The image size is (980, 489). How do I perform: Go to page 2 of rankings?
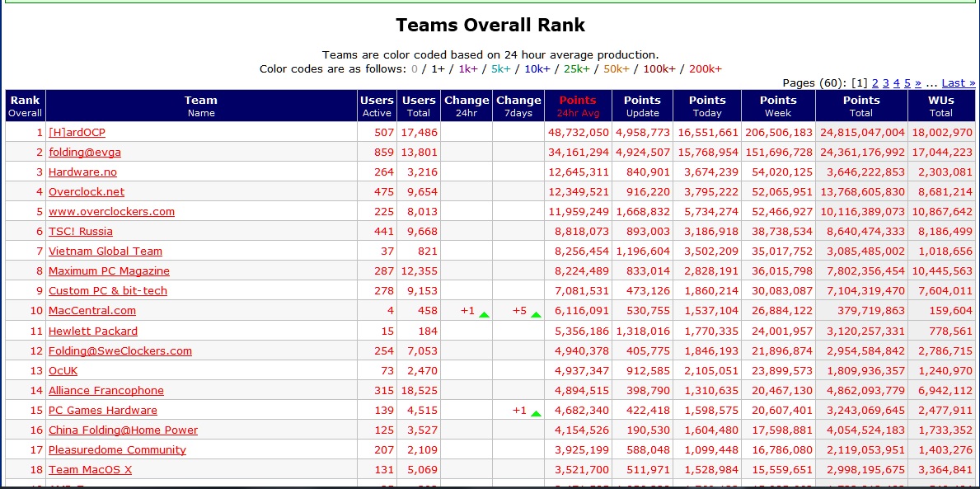[x=875, y=83]
